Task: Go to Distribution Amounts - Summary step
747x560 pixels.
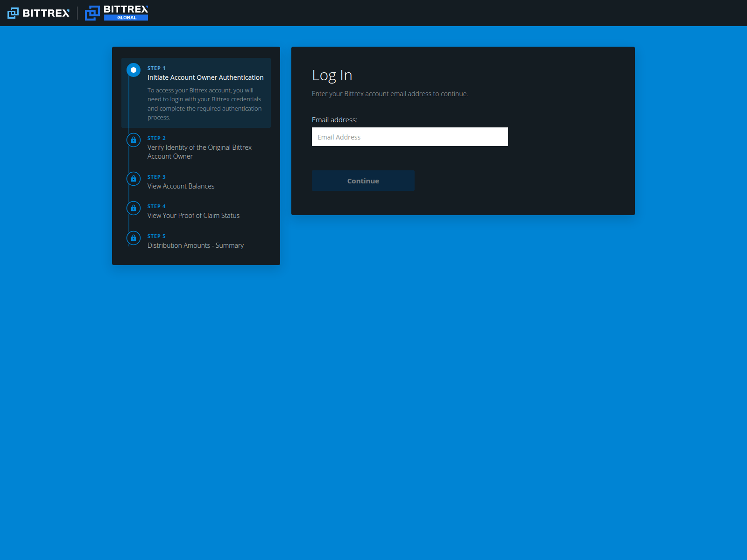Action: tap(196, 245)
